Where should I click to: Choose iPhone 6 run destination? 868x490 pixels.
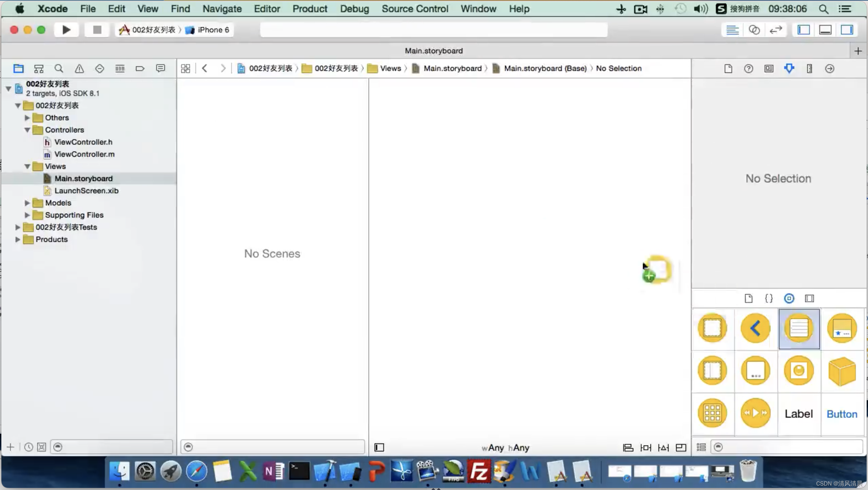pos(208,30)
